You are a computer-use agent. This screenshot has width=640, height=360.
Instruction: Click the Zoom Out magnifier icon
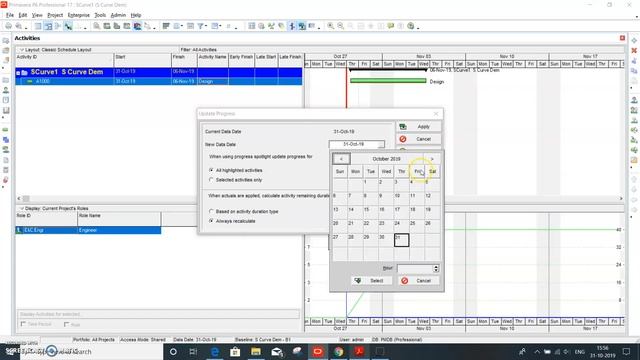340,26
